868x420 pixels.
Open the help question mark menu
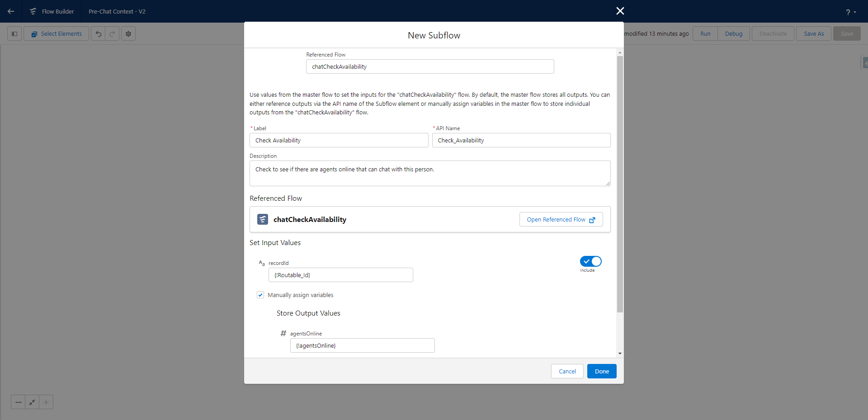coord(851,12)
